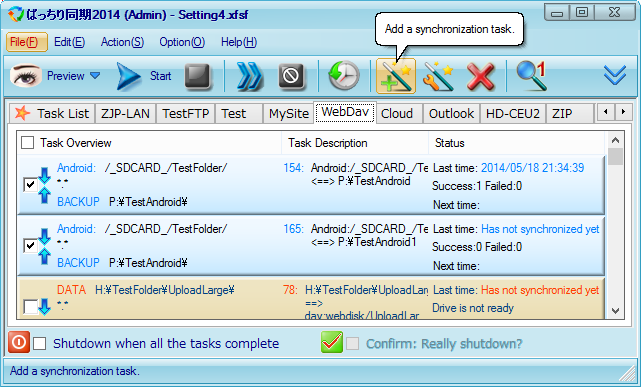Show more tabs with right arrow
The image size is (641, 387).
coord(623,112)
